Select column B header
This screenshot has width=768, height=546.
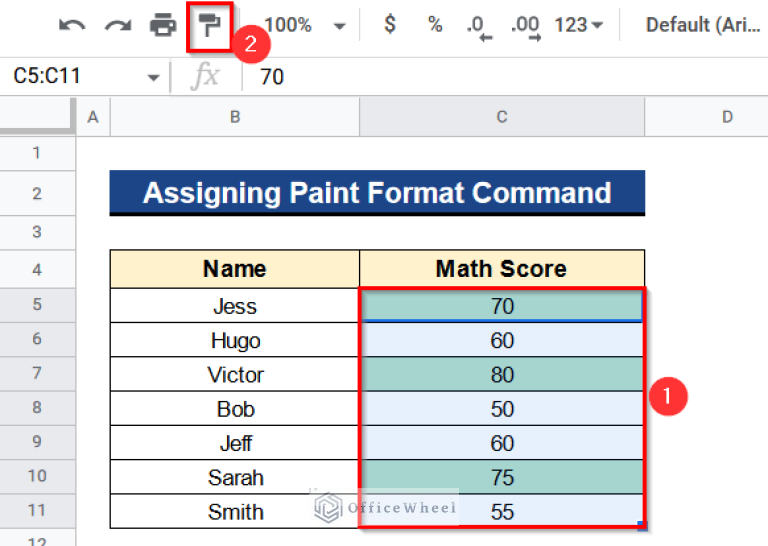pos(234,117)
